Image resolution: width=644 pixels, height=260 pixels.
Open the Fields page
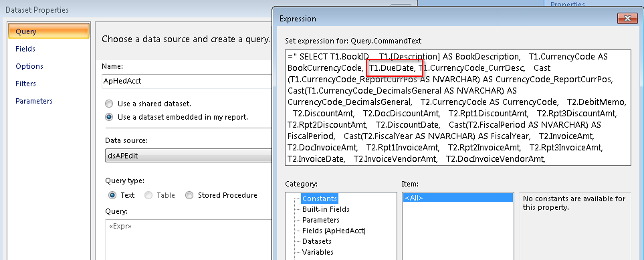25,49
